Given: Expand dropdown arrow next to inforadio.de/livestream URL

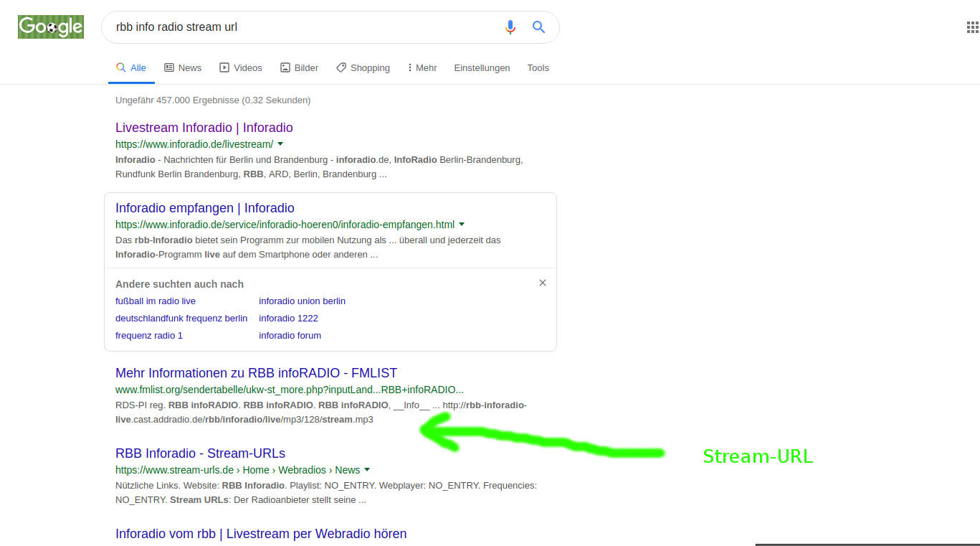Looking at the screenshot, I should pos(280,143).
